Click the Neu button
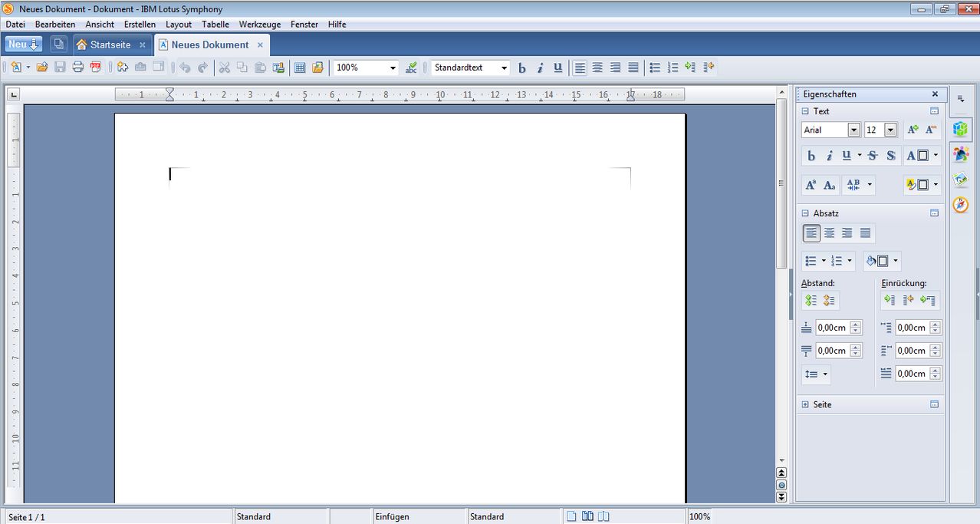Image resolution: width=980 pixels, height=524 pixels. (23, 44)
